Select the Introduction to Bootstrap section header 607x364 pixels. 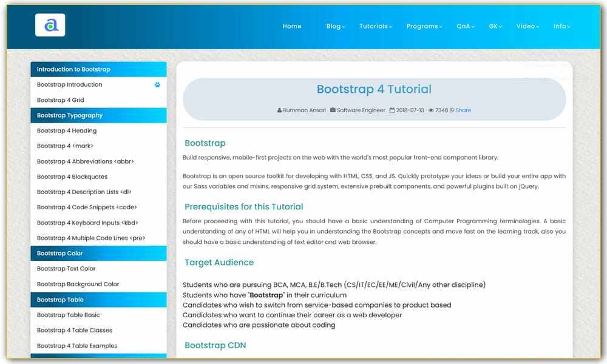pos(99,69)
